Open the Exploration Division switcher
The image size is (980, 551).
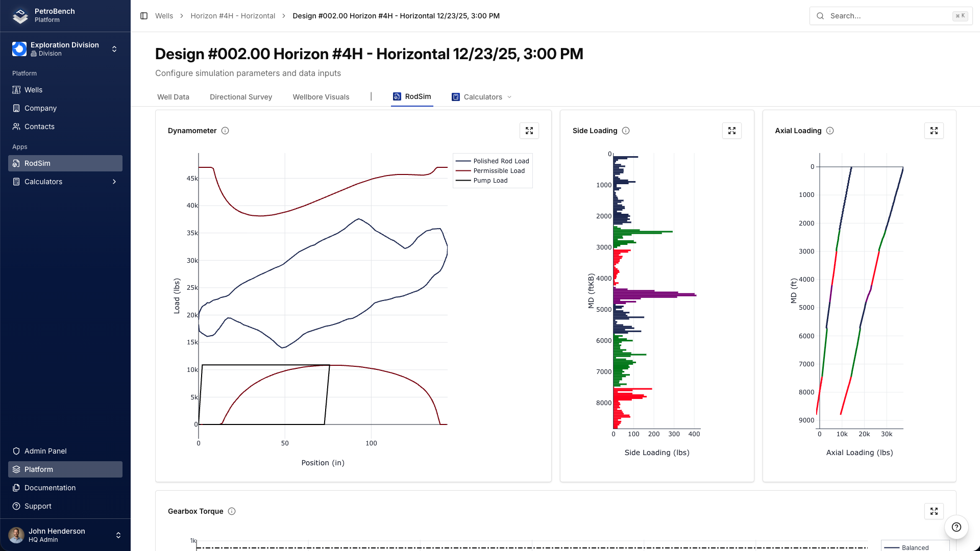(x=65, y=49)
